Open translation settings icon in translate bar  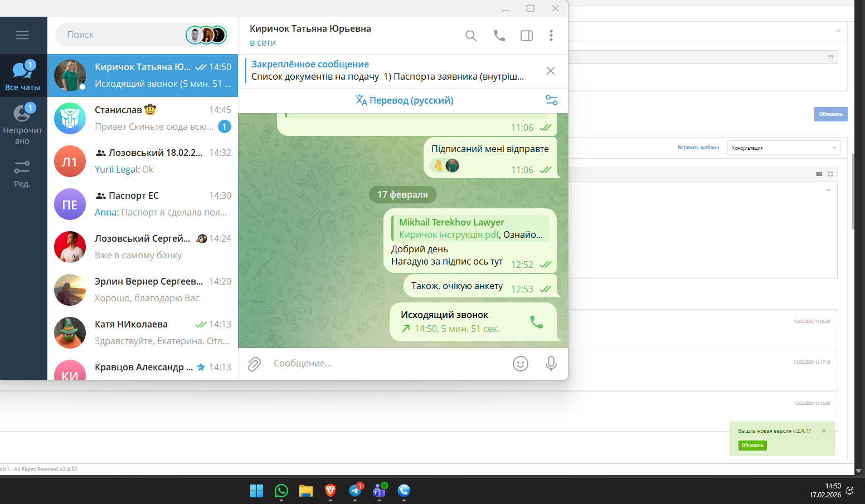pyautogui.click(x=552, y=100)
